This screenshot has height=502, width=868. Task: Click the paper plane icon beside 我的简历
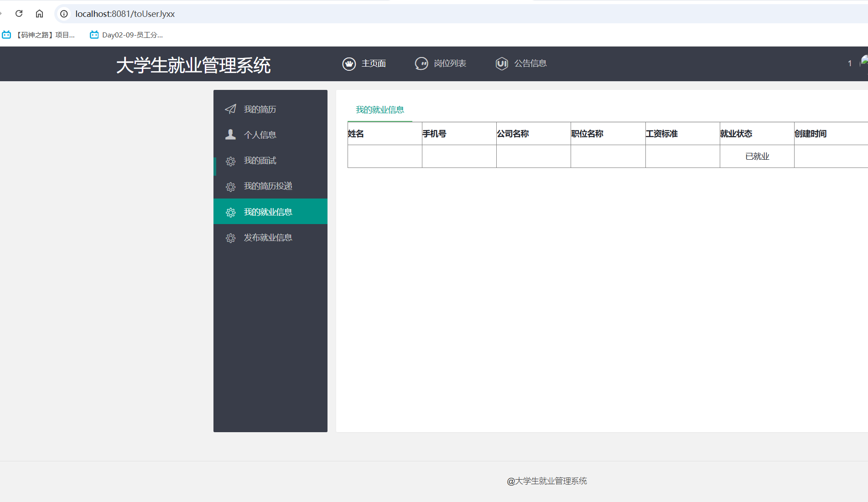230,109
